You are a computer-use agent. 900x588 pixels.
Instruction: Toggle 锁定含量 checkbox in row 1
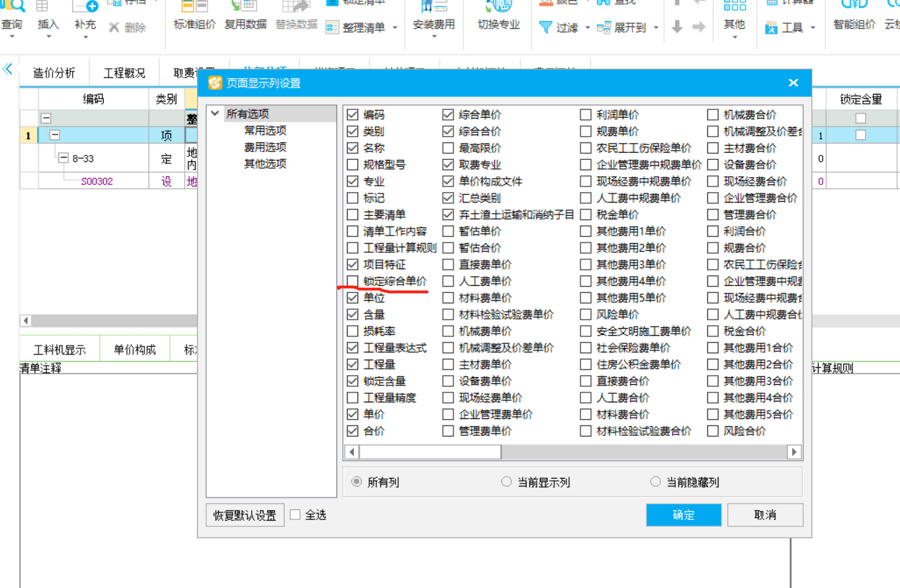861,135
